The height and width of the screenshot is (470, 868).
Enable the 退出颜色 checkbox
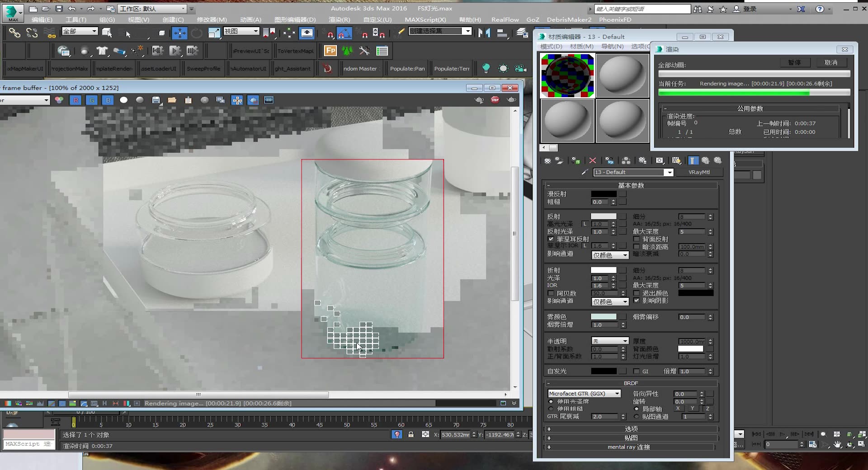pos(637,293)
